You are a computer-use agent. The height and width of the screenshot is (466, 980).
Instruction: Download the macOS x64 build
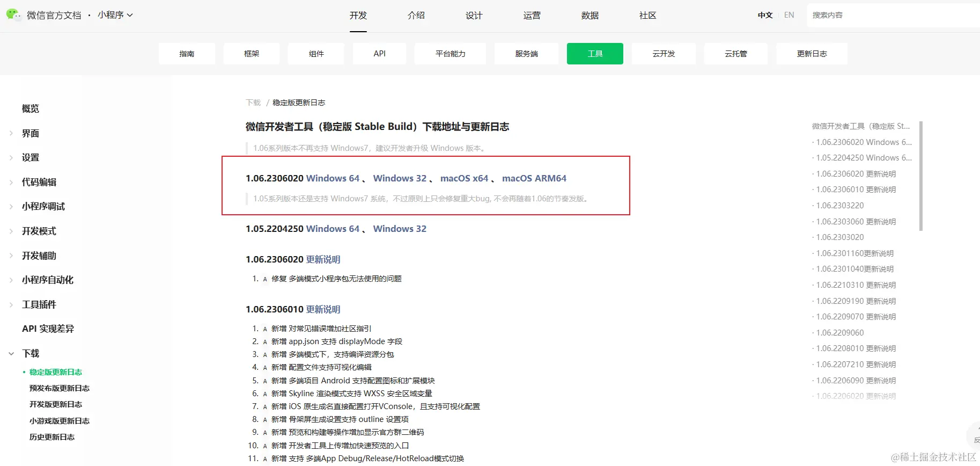(465, 178)
